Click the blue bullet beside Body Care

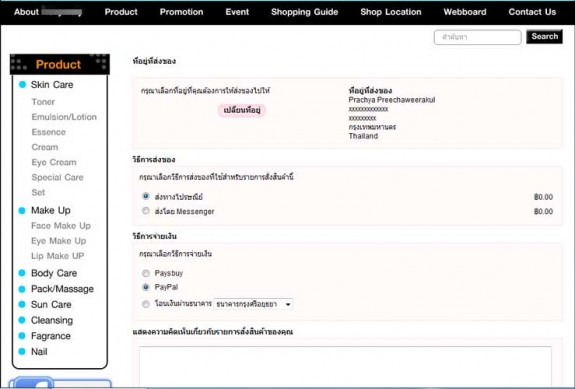(22, 273)
